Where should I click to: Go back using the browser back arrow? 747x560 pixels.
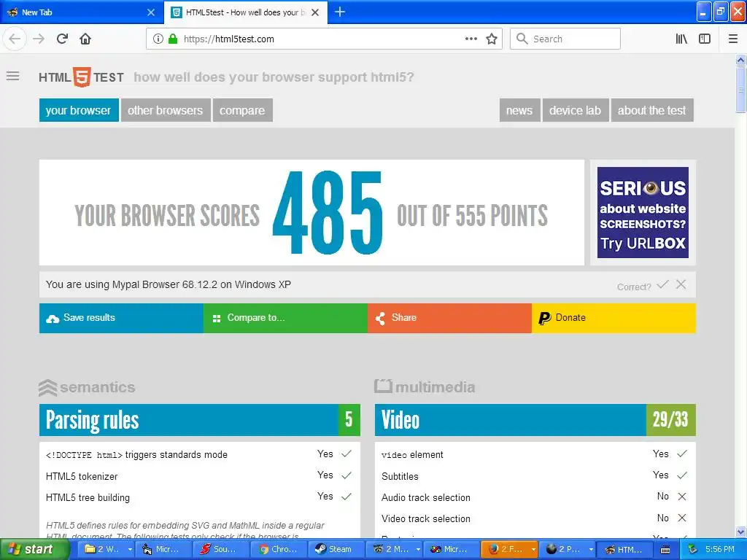tap(15, 39)
